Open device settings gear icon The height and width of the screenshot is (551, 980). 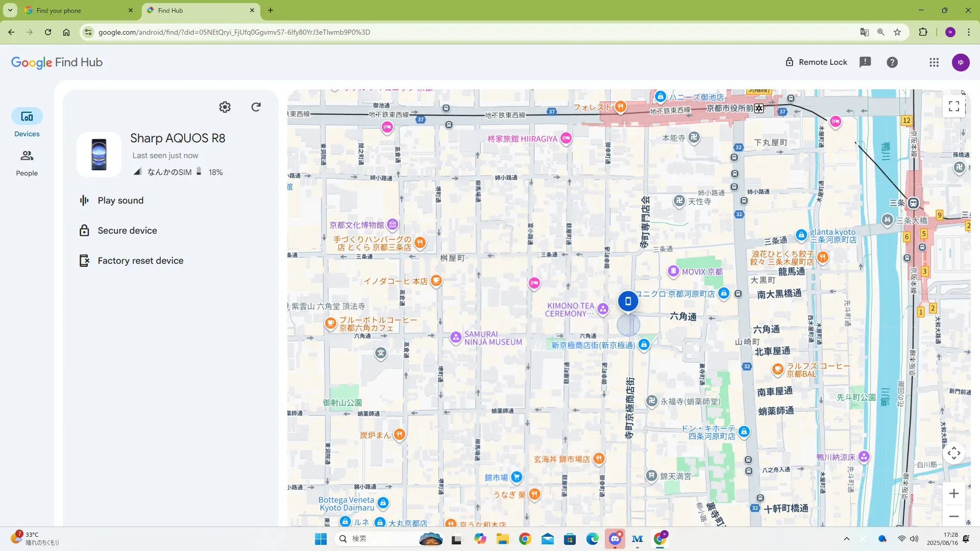tap(225, 107)
